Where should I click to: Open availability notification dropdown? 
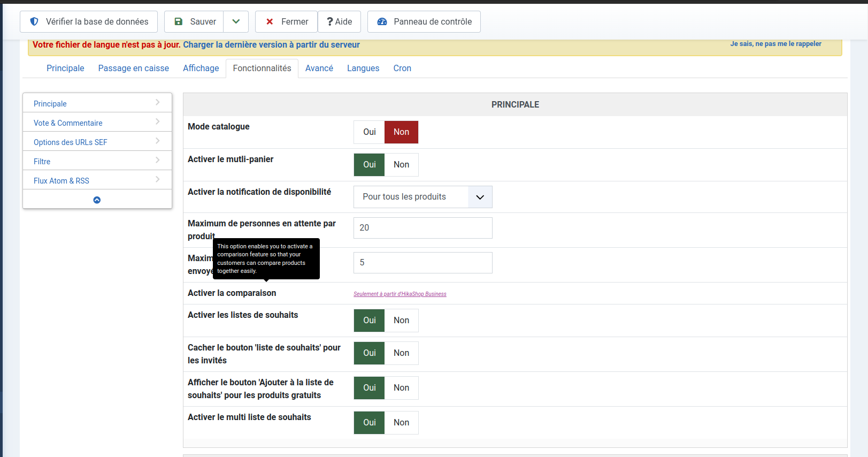click(423, 197)
